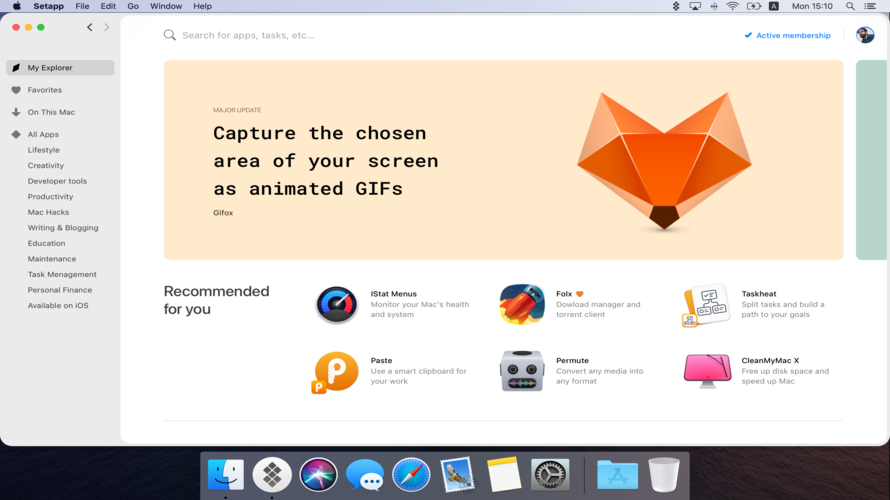Open the CleanMyMac X title link
890x500 pixels.
pos(770,360)
